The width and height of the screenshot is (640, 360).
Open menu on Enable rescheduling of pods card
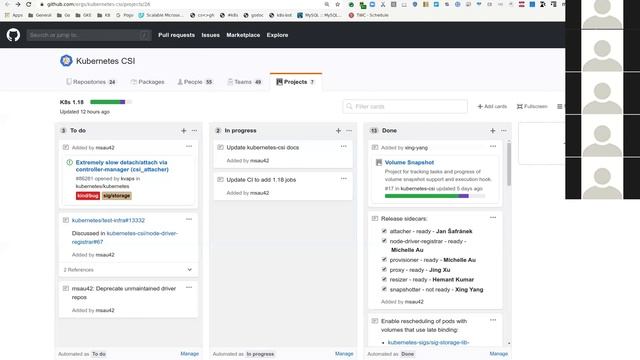tap(493, 320)
